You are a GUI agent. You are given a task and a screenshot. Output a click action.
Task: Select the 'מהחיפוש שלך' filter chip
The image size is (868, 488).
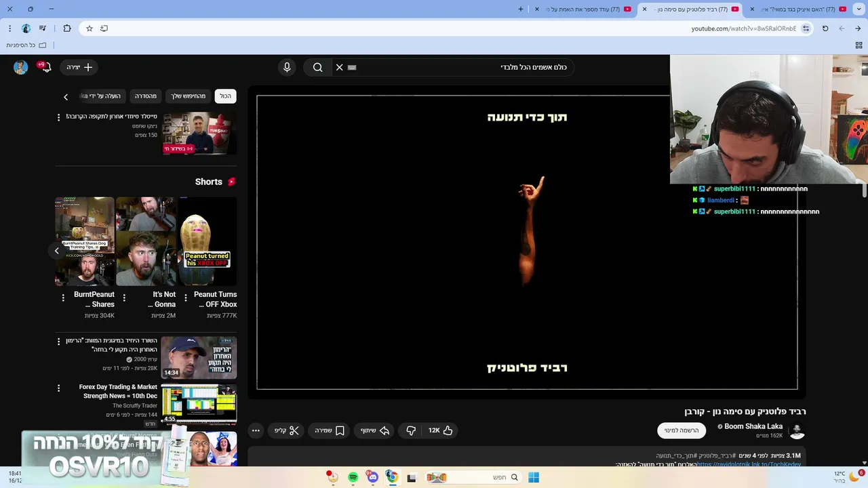tap(188, 96)
